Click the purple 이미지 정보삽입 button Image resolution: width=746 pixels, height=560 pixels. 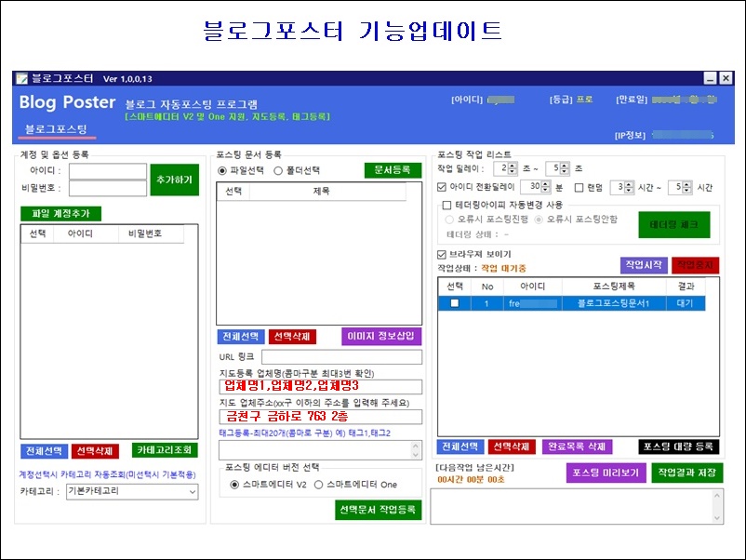(x=381, y=337)
